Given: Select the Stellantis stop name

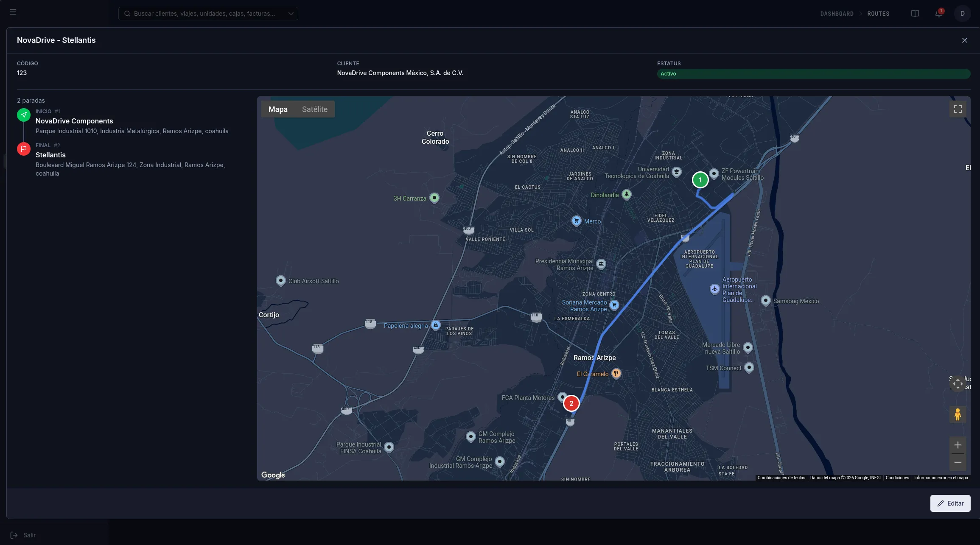Looking at the screenshot, I should point(50,155).
